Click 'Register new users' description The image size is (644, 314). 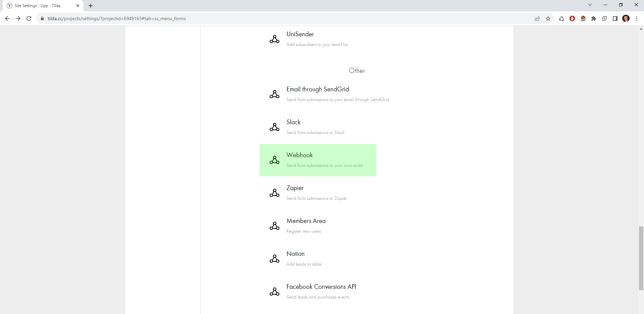click(304, 231)
